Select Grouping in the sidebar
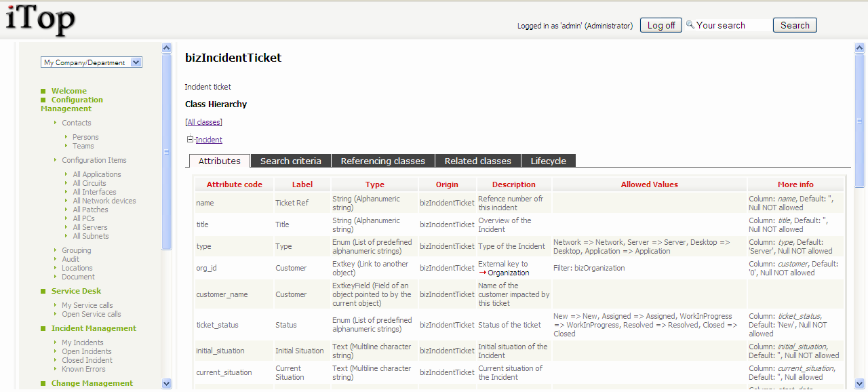 coord(77,250)
